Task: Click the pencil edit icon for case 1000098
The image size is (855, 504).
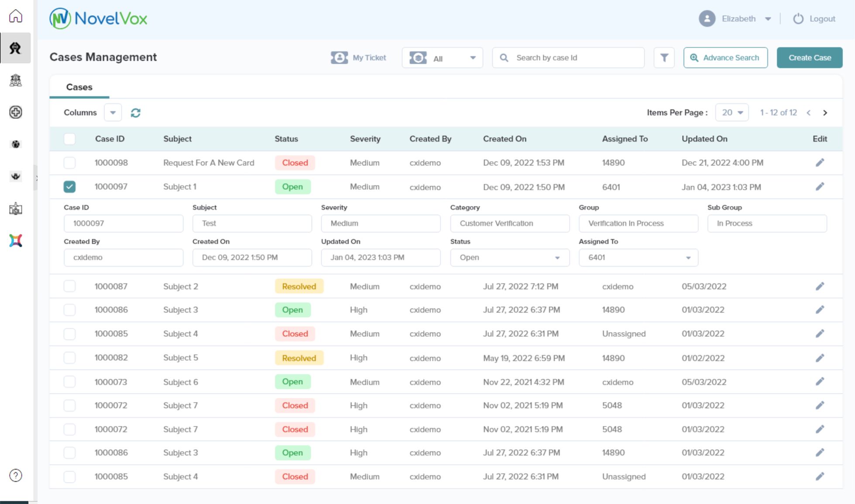Action: tap(820, 163)
